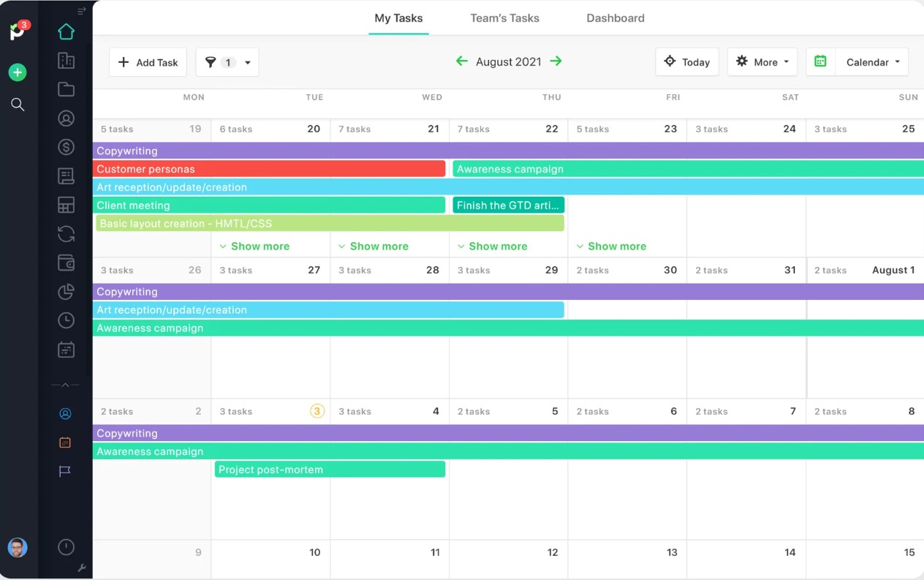The height and width of the screenshot is (580, 924).
Task: Click the search magnifier icon
Action: (x=18, y=105)
